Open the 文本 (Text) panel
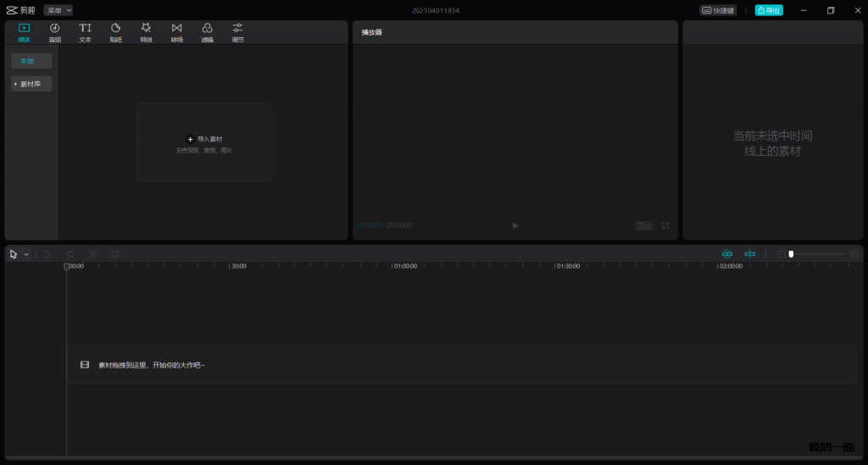Image resolution: width=868 pixels, height=465 pixels. click(85, 32)
